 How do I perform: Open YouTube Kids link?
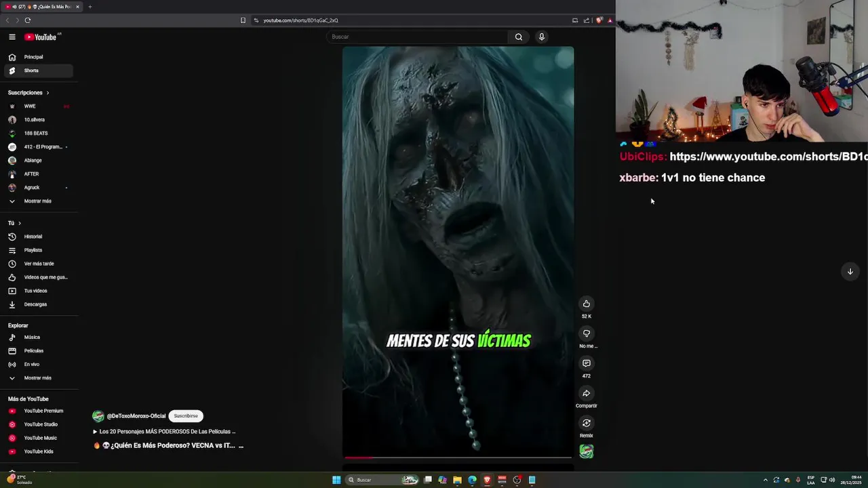click(38, 451)
